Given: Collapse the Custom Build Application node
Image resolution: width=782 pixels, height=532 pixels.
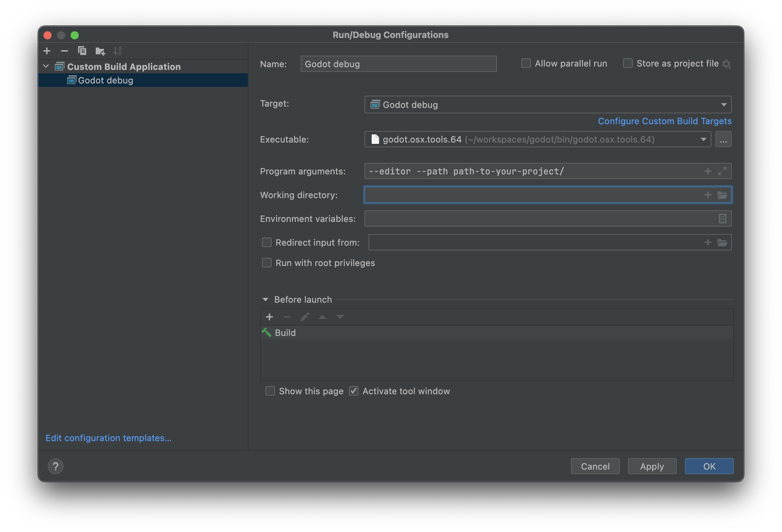Looking at the screenshot, I should (46, 66).
